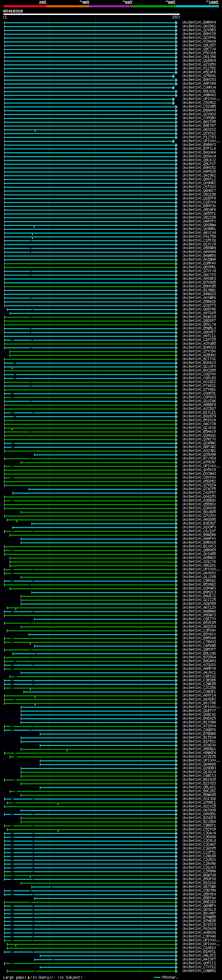Select hit label UniRef100_B8LKQ1

click(199, 91)
